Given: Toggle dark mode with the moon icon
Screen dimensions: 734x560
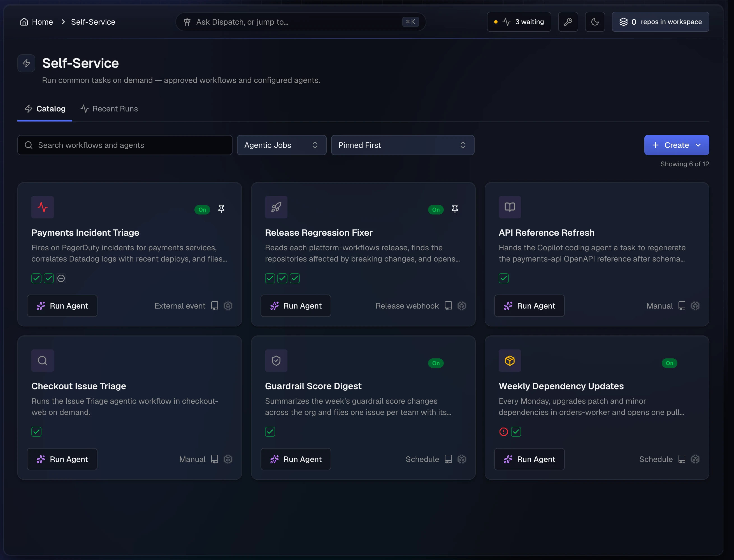Looking at the screenshot, I should 595,22.
